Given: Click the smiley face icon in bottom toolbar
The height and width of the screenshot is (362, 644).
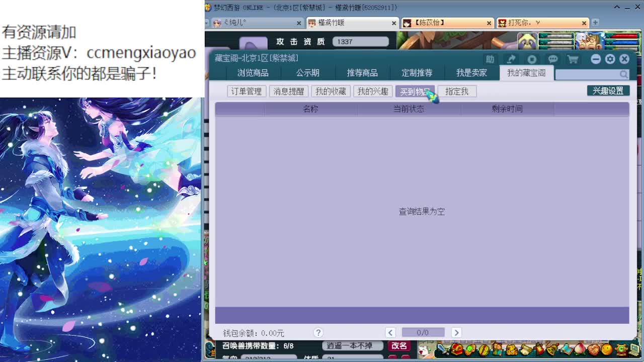Looking at the screenshot, I should pyautogui.click(x=607, y=349).
